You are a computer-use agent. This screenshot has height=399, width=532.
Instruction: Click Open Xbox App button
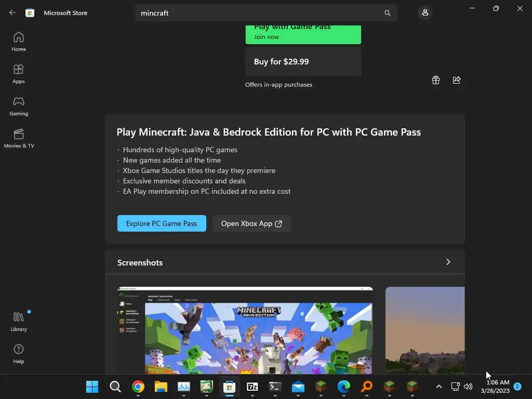pyautogui.click(x=251, y=223)
